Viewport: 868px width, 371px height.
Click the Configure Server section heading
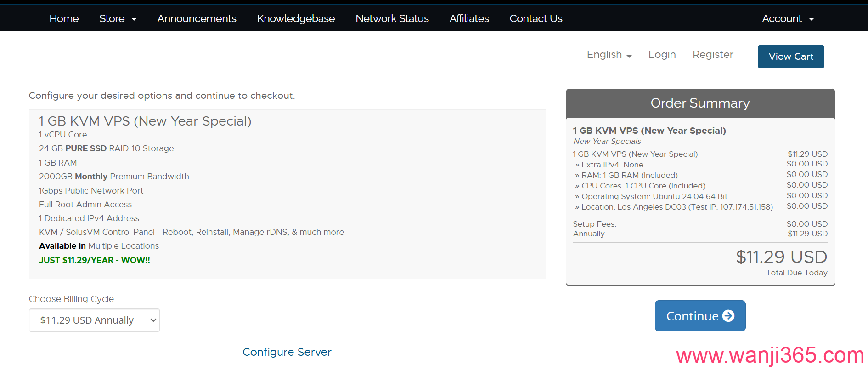(287, 352)
